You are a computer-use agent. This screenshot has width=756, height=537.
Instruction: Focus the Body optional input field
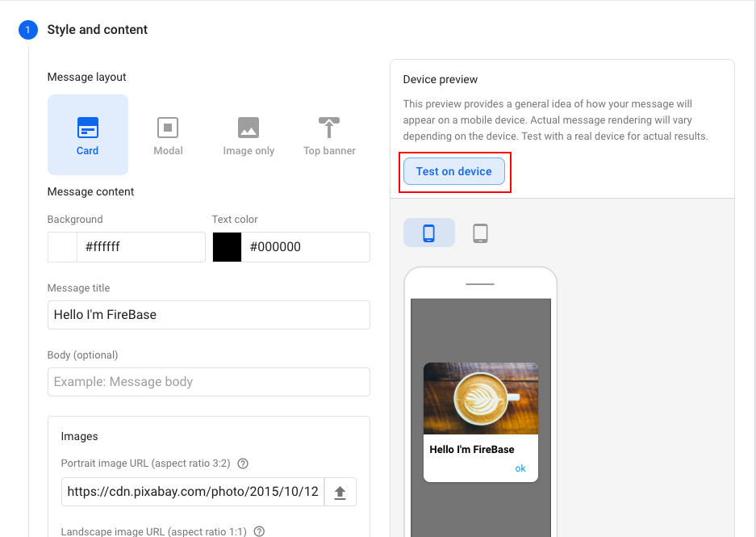point(209,382)
